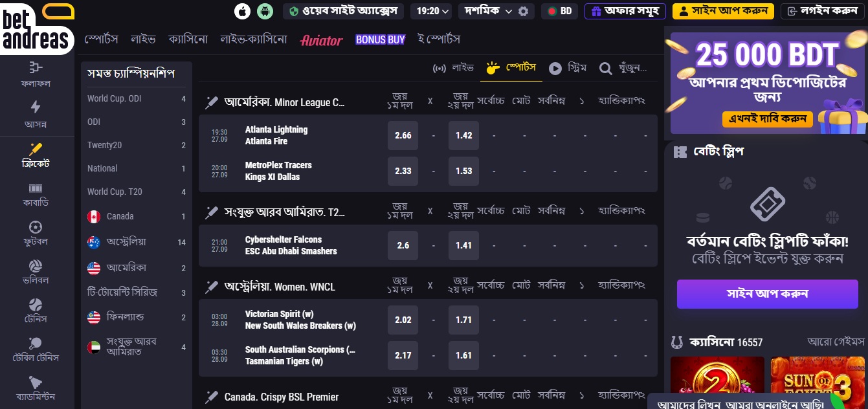Click the Apple iOS app download icon
Image resolution: width=868 pixels, height=409 pixels.
242,11
